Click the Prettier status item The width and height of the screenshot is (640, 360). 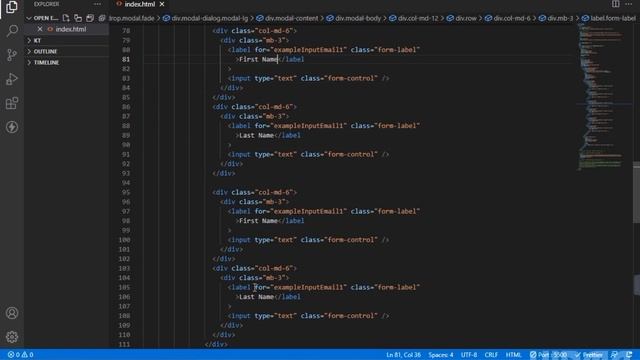589,355
